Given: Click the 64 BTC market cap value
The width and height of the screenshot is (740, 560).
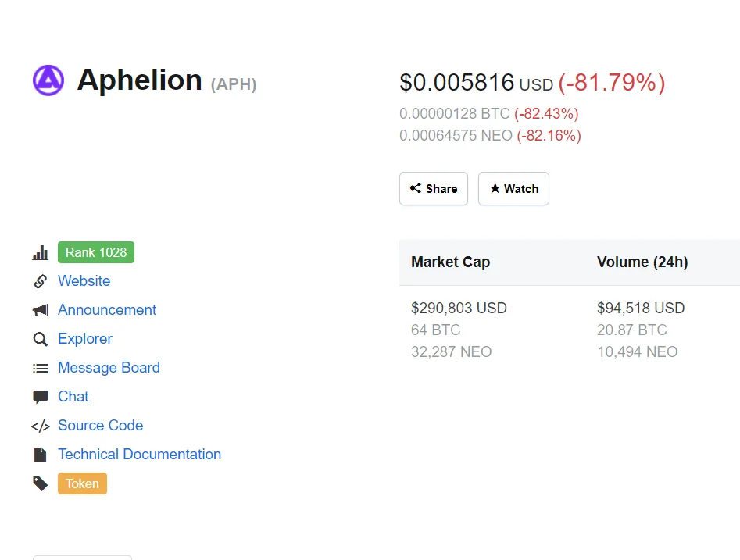Looking at the screenshot, I should 435,330.
